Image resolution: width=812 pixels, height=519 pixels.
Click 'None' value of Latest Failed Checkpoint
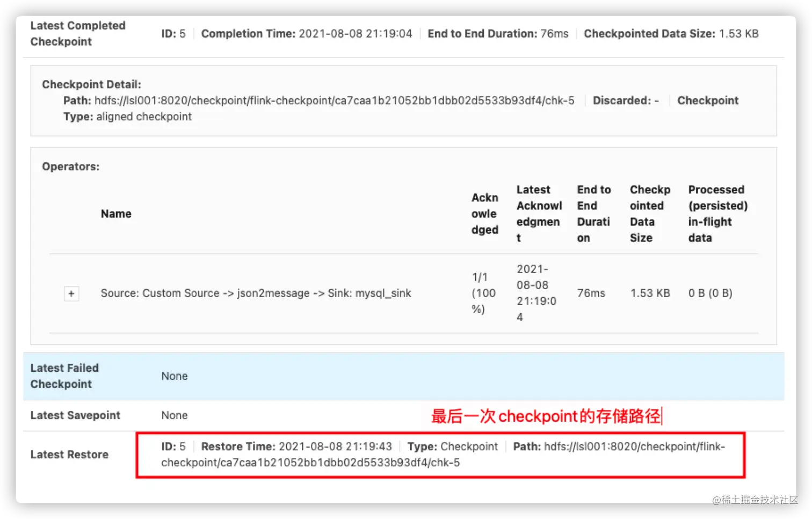[x=175, y=376]
